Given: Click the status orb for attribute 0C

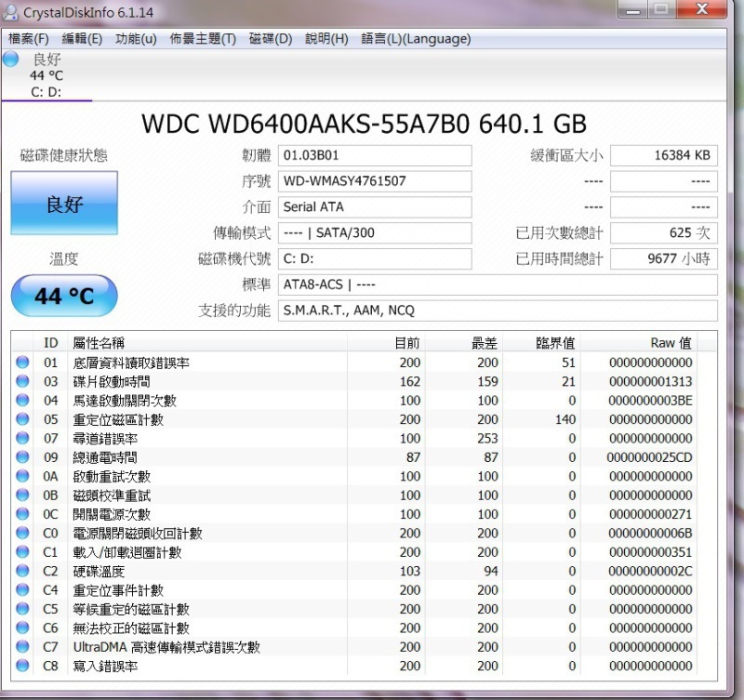Looking at the screenshot, I should click(x=22, y=514).
